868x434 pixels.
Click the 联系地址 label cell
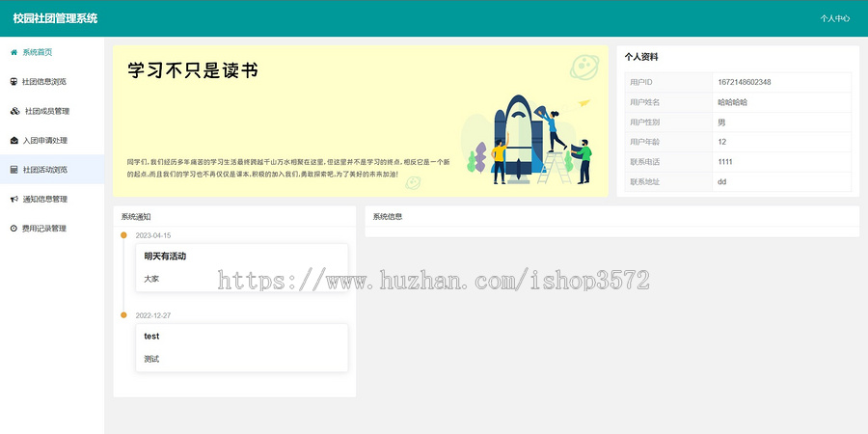point(668,181)
